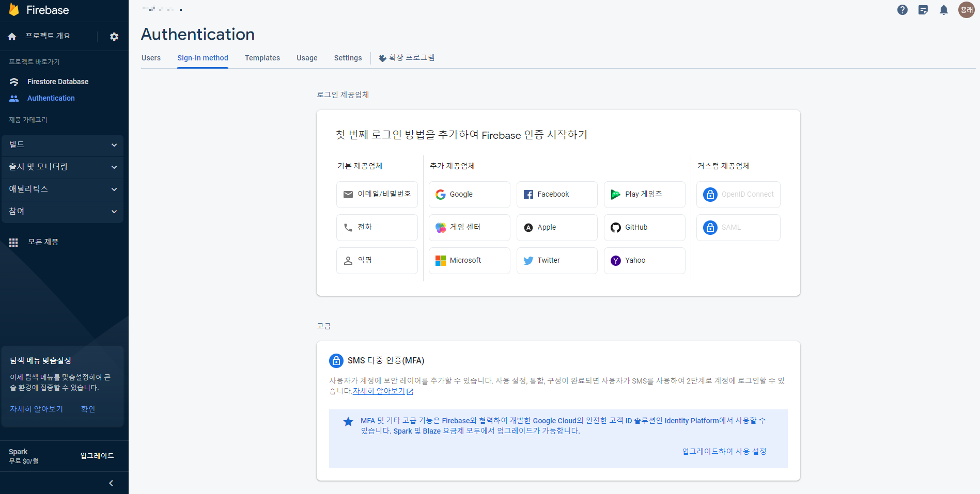Open the release notes feedback icon
This screenshot has width=980, height=494.
point(923,10)
